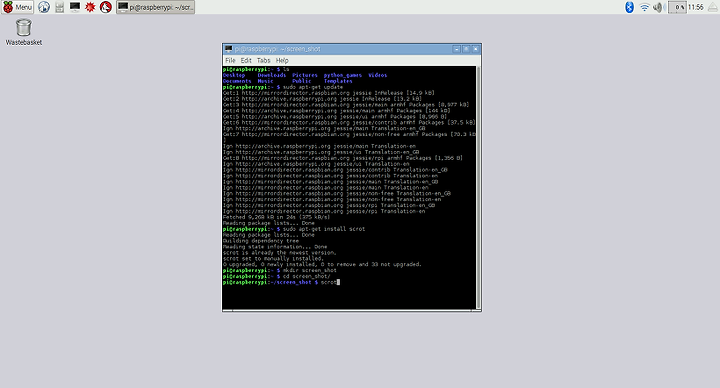This screenshot has width=720, height=388.
Task: Click the terminal vertical scrollbar
Action: pyautogui.click(x=478, y=188)
